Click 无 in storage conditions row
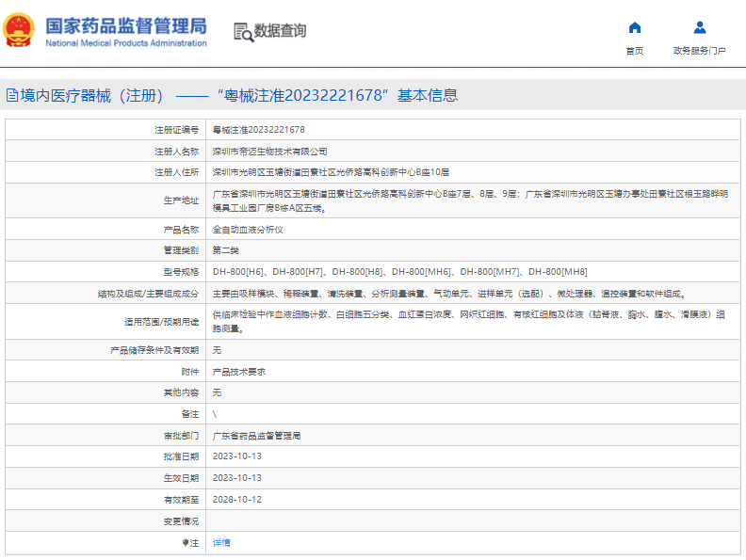Viewport: 746px width, 560px height. (x=217, y=350)
